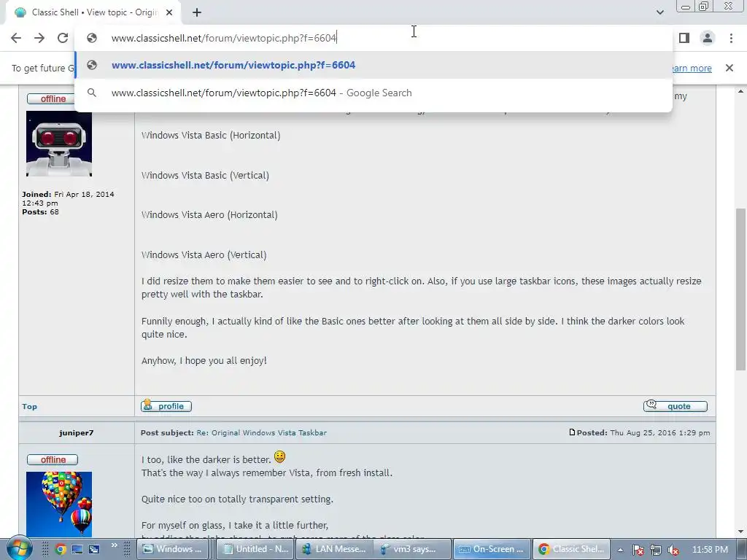Go forward to the next page
Image resolution: width=747 pixels, height=560 pixels.
coord(39,38)
